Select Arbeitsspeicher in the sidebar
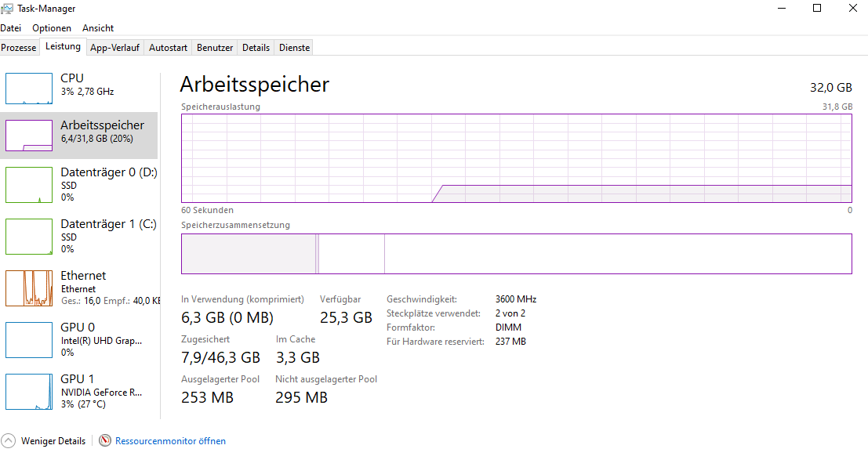Viewport: 868px width, 456px height. click(x=102, y=131)
